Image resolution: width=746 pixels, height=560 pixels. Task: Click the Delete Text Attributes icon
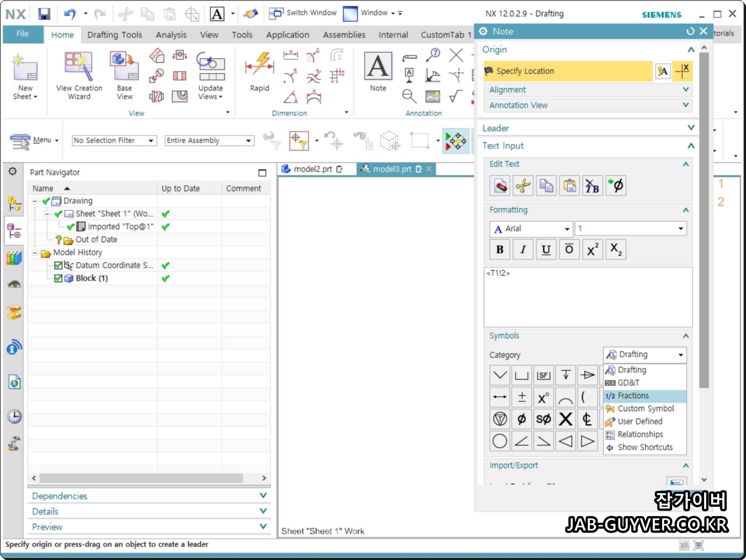tap(593, 186)
